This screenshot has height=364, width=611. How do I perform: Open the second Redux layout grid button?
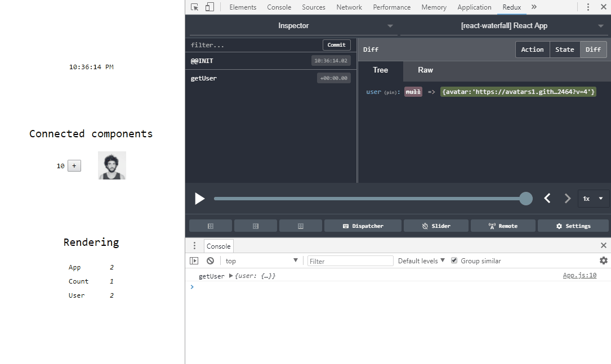pyautogui.click(x=256, y=226)
